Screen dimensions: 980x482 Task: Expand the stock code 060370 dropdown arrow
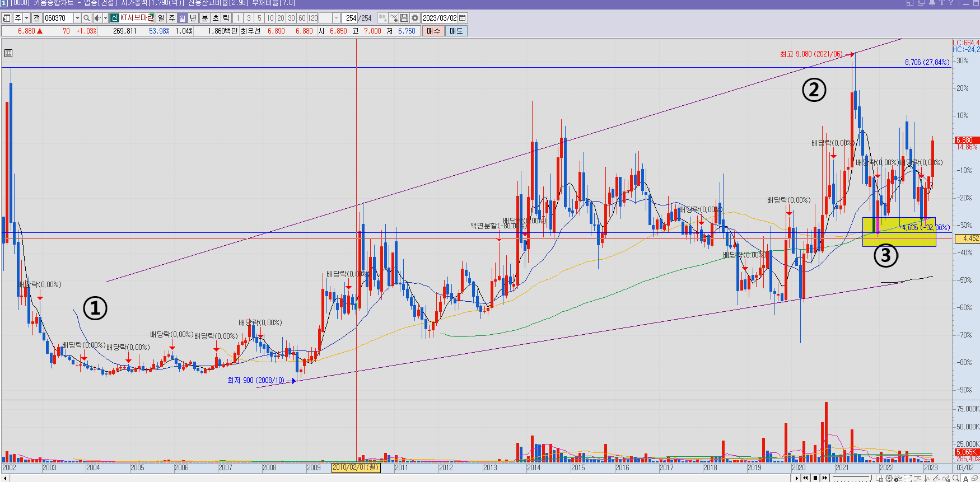tap(77, 18)
